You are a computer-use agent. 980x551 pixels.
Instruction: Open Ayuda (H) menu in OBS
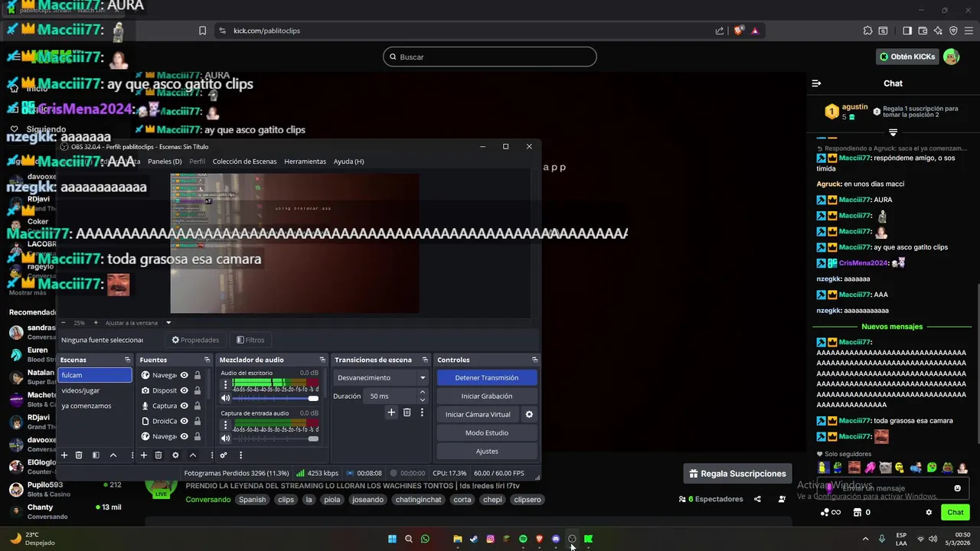point(348,161)
